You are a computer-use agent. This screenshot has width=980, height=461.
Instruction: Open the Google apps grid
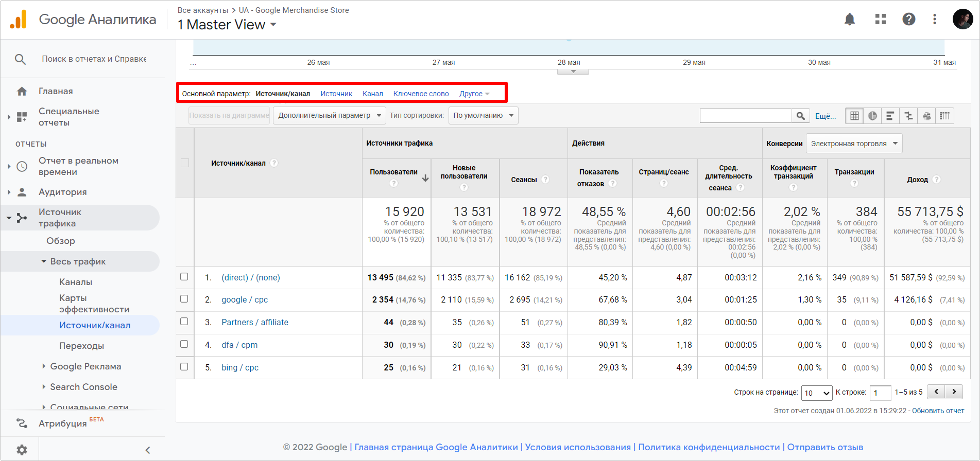coord(881,20)
